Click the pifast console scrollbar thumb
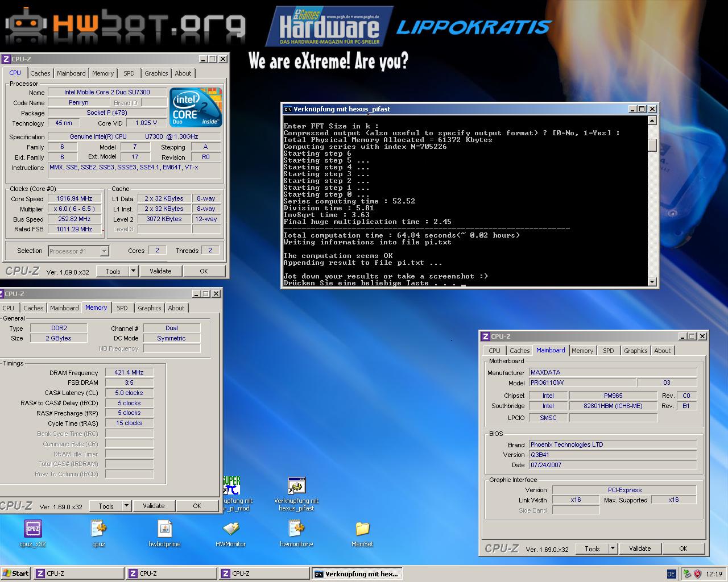The height and width of the screenshot is (582, 728). click(x=652, y=145)
